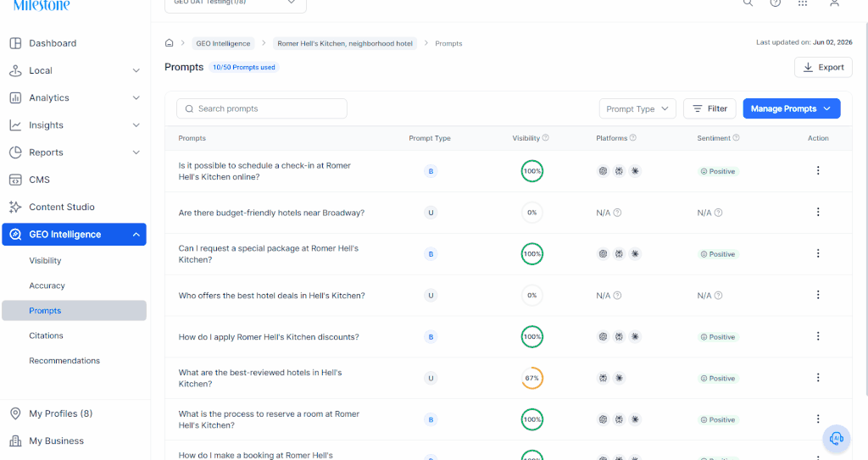Open the top bar search icon
Viewport: 868px width, 460px height.
[x=748, y=3]
